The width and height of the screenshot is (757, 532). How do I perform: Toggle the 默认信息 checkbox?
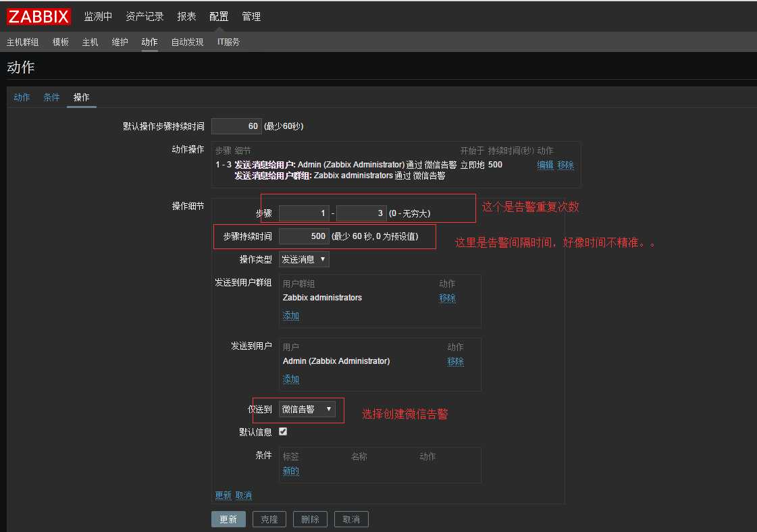pyautogui.click(x=283, y=431)
